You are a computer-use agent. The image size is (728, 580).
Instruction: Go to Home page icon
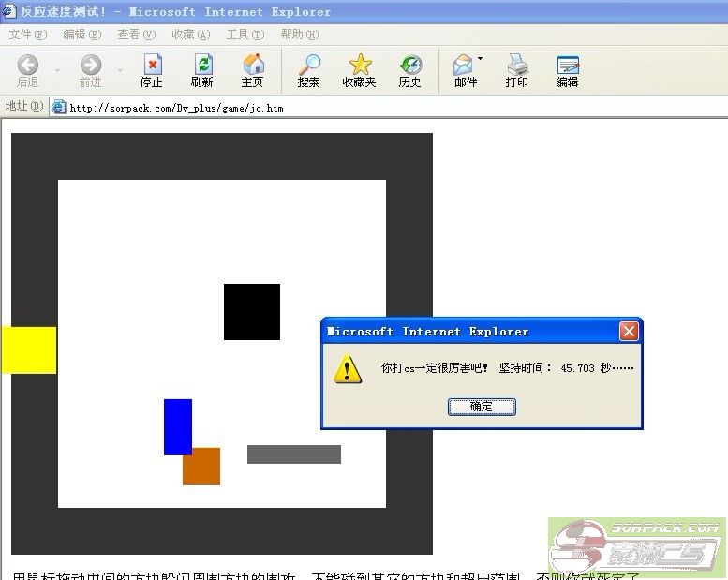click(253, 65)
